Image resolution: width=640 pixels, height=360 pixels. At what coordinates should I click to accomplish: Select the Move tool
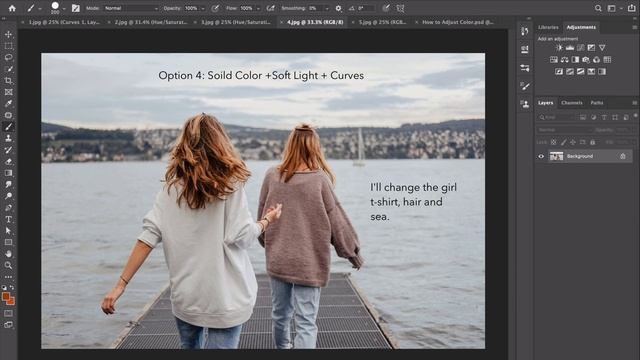(x=8, y=34)
